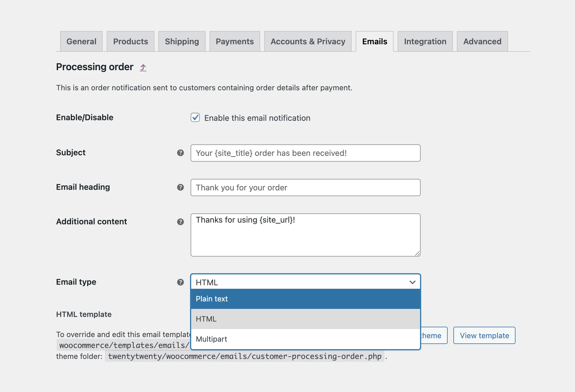Viewport: 575px width, 392px height.
Task: Click the textarea resize handle corner
Action: coord(417,253)
